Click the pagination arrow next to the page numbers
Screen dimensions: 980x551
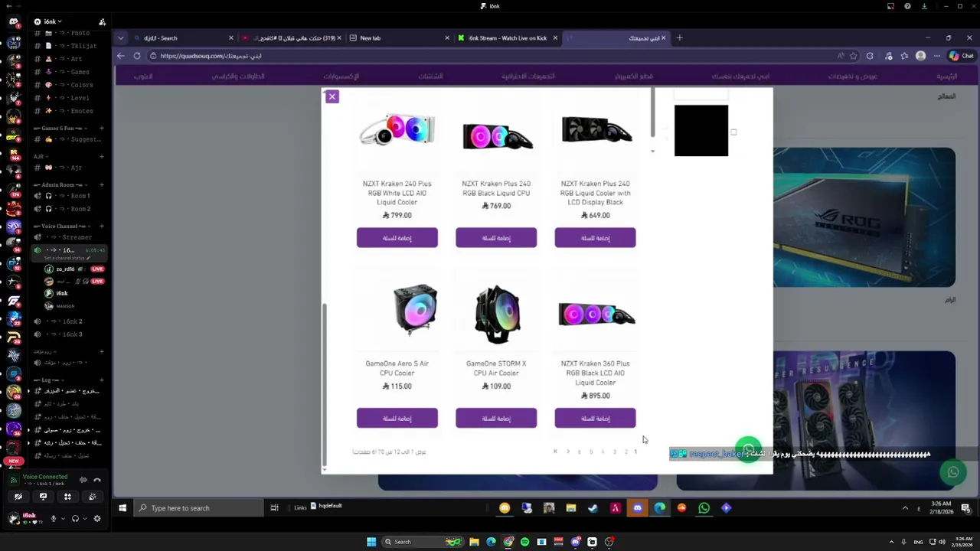coord(567,452)
